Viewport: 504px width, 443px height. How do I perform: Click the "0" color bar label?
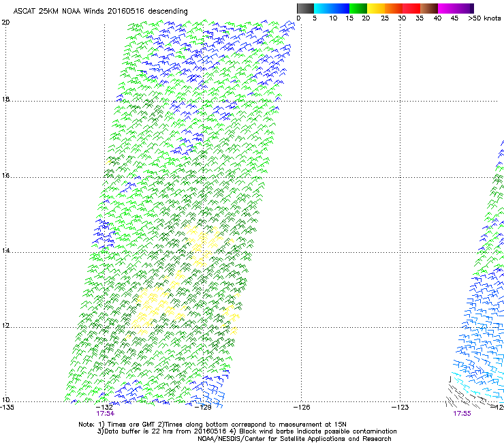click(x=298, y=18)
